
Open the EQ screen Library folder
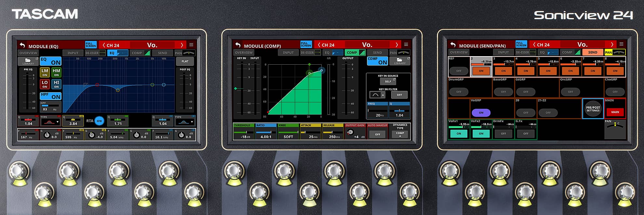point(28,61)
